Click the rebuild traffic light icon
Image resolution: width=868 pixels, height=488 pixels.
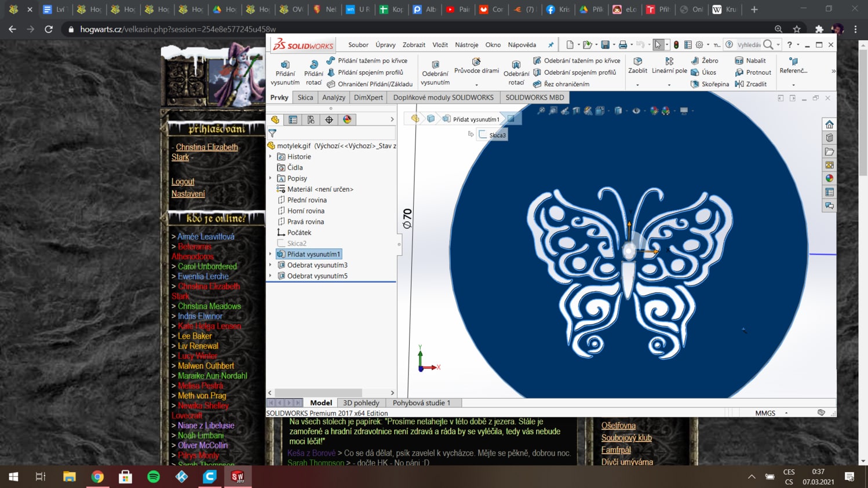pos(676,45)
